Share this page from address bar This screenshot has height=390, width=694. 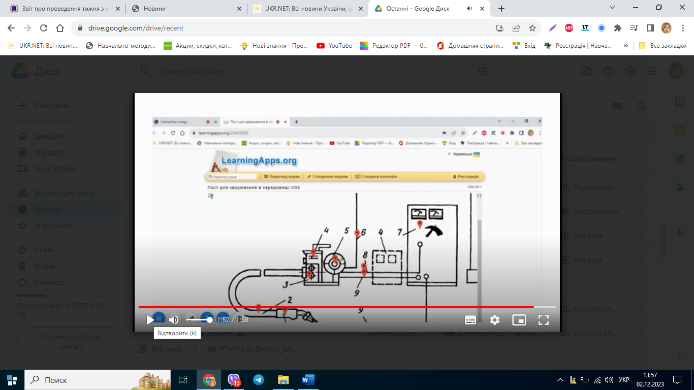coord(516,28)
